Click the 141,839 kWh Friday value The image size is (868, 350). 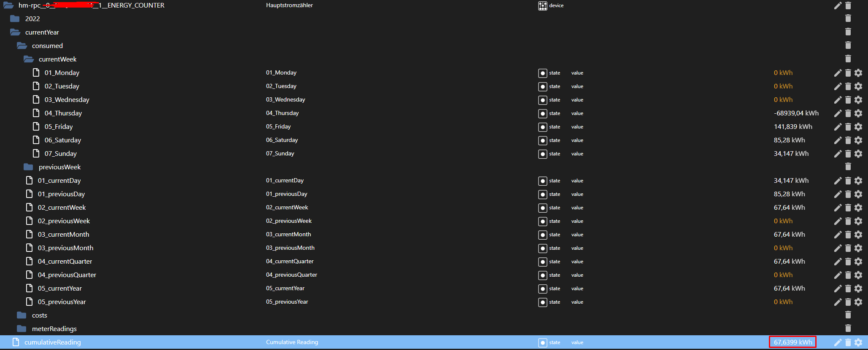[x=793, y=127]
